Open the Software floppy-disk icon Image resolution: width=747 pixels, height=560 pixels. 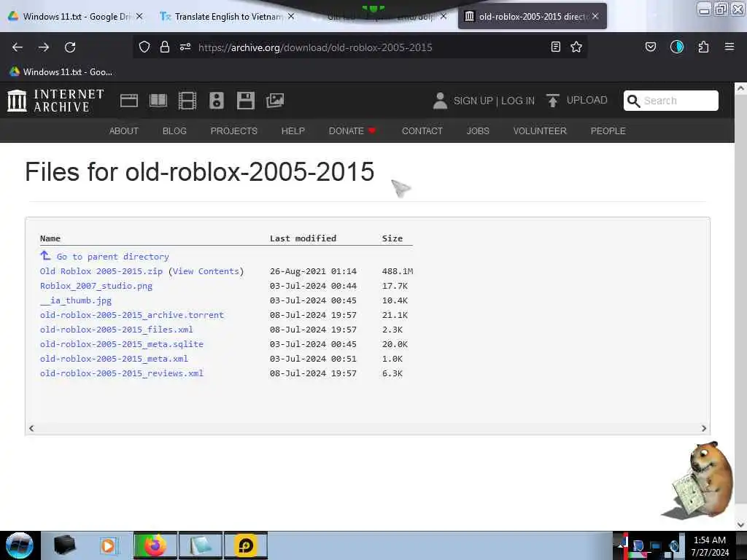click(x=246, y=101)
